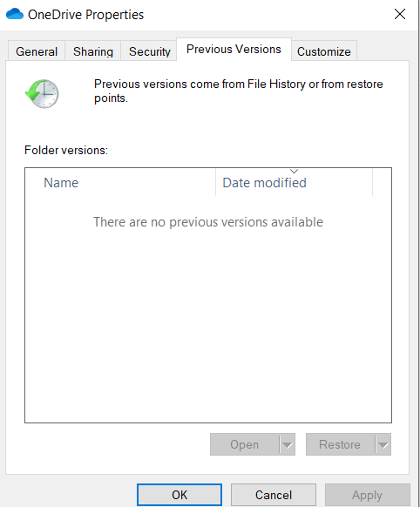This screenshot has width=420, height=507.
Task: Click the Previous Versions tab
Action: [234, 49]
